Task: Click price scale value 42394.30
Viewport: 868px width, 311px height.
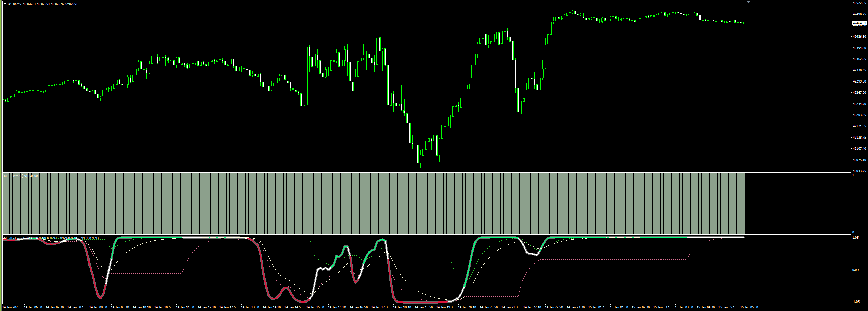Action: coord(860,48)
